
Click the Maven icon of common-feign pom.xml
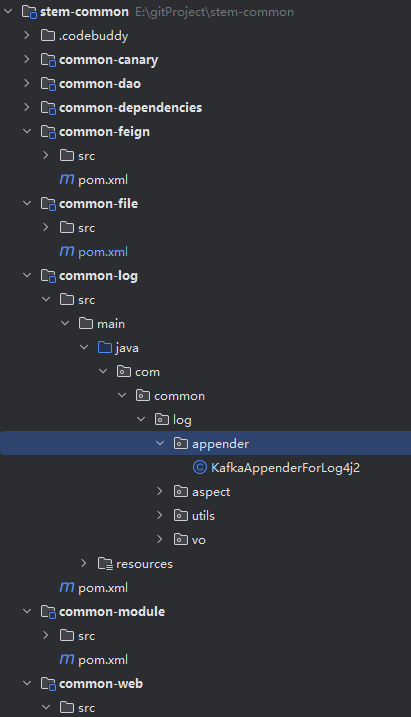(67, 180)
